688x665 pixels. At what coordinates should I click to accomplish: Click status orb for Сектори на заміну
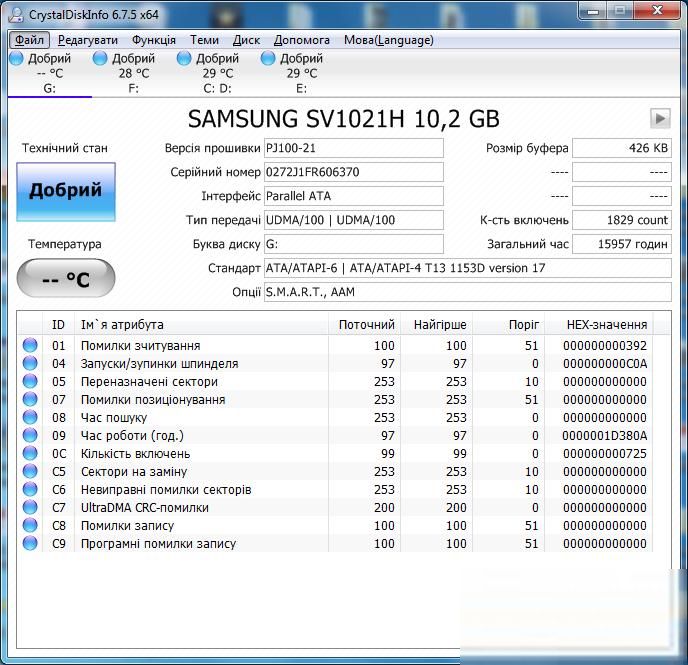30,471
